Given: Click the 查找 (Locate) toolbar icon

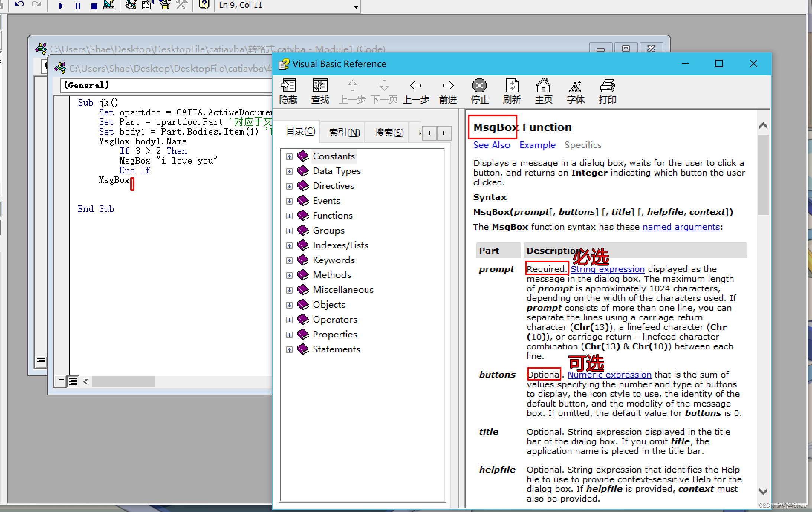Looking at the screenshot, I should click(x=320, y=86).
